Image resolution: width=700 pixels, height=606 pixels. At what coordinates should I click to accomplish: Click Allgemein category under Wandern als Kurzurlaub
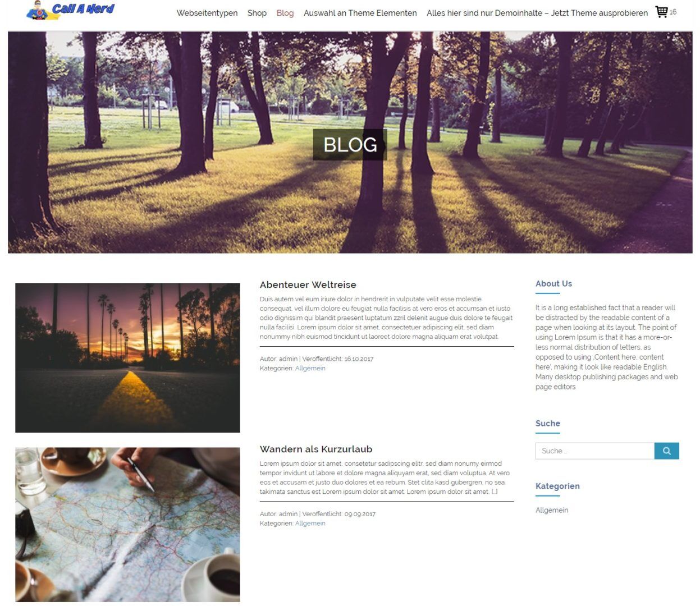pyautogui.click(x=310, y=523)
